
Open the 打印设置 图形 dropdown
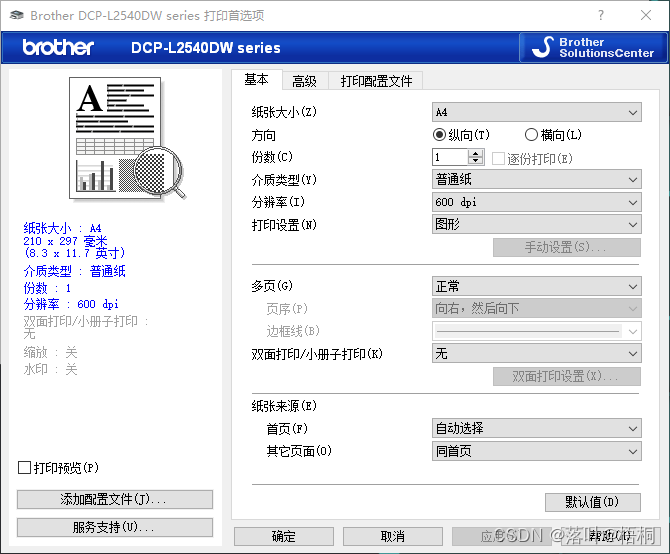pyautogui.click(x=536, y=224)
